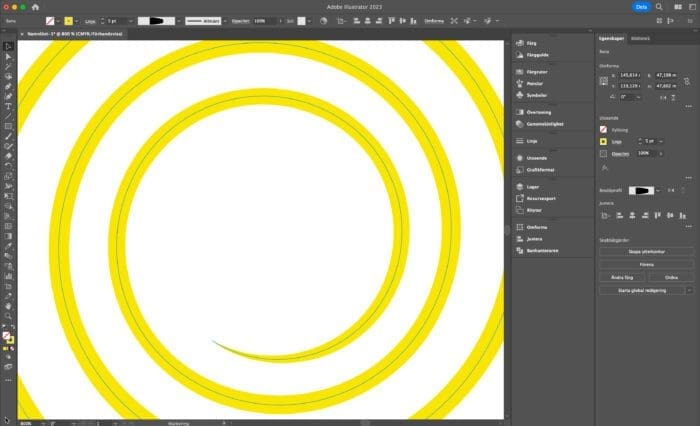Click Starta global redigering button
The width and height of the screenshot is (700, 426).
point(642,290)
